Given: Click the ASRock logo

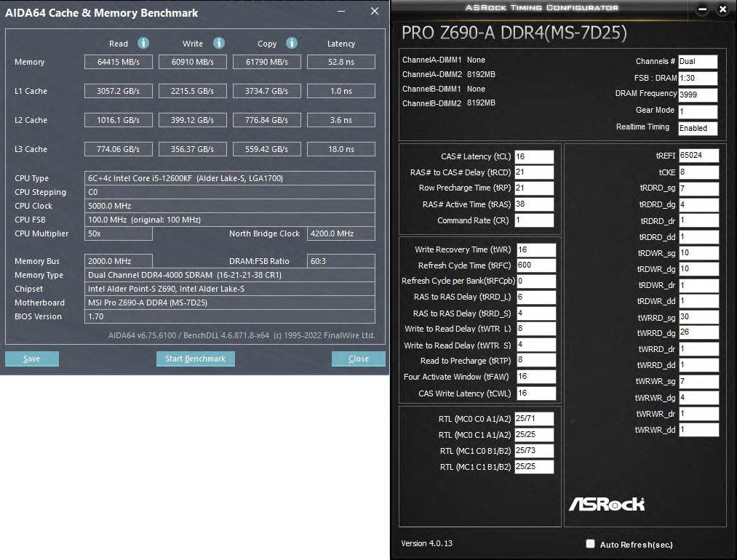Looking at the screenshot, I should point(607,504).
